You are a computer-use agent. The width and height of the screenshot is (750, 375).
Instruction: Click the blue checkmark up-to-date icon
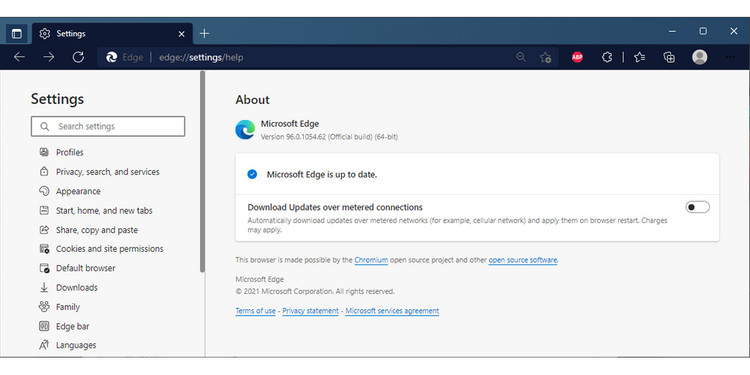click(252, 175)
